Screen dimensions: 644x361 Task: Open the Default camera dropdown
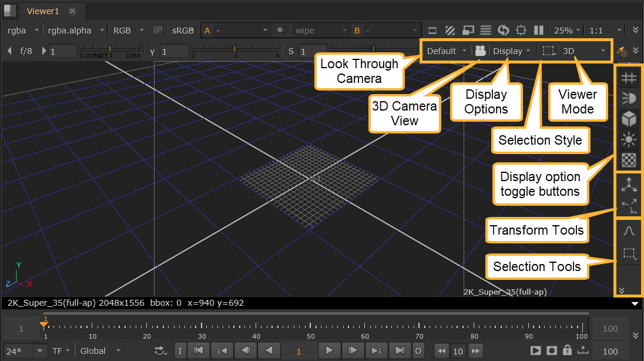pos(447,51)
